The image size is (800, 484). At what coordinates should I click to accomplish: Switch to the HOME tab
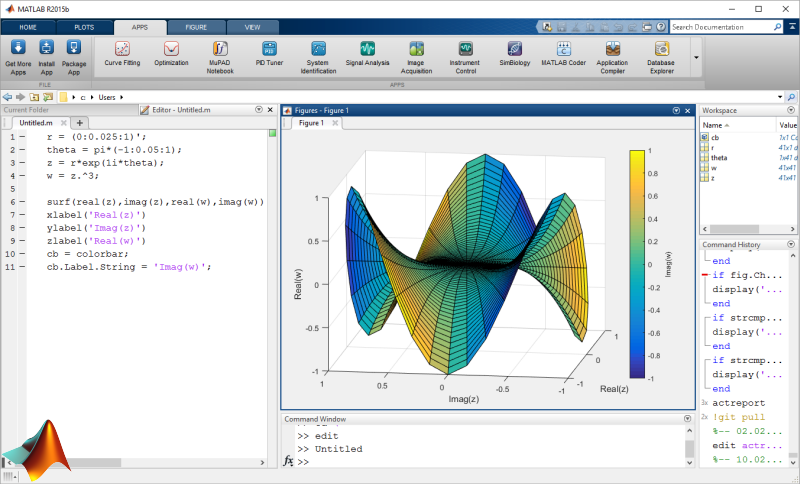coord(28,28)
